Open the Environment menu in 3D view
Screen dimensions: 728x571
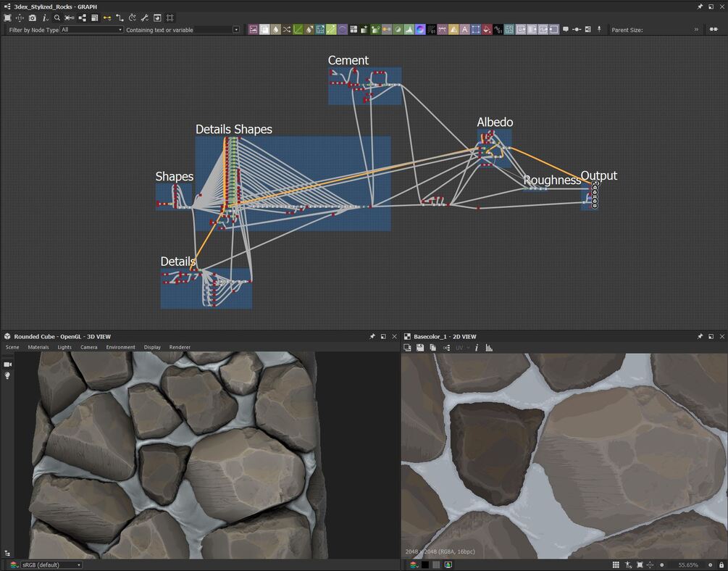tap(120, 347)
